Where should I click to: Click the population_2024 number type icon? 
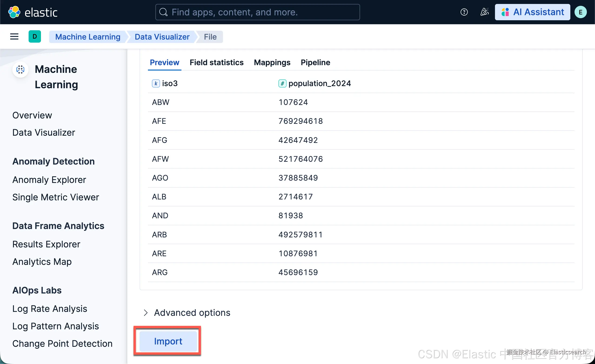click(282, 84)
